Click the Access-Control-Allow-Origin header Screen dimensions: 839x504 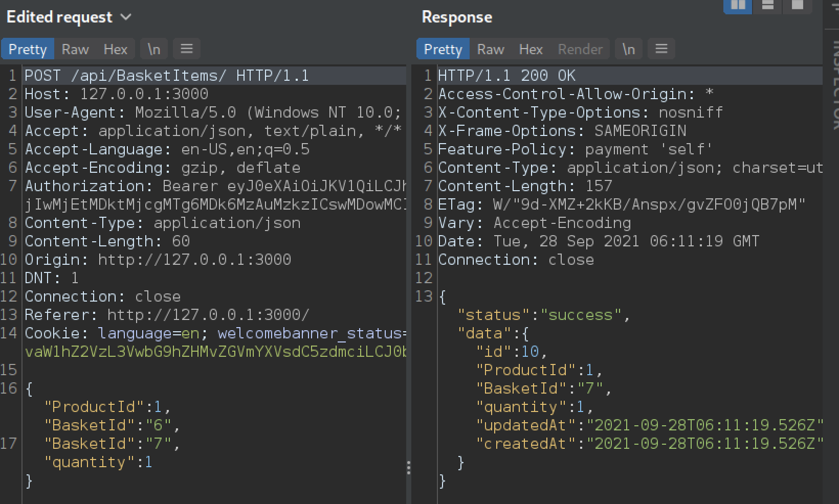pos(576,94)
